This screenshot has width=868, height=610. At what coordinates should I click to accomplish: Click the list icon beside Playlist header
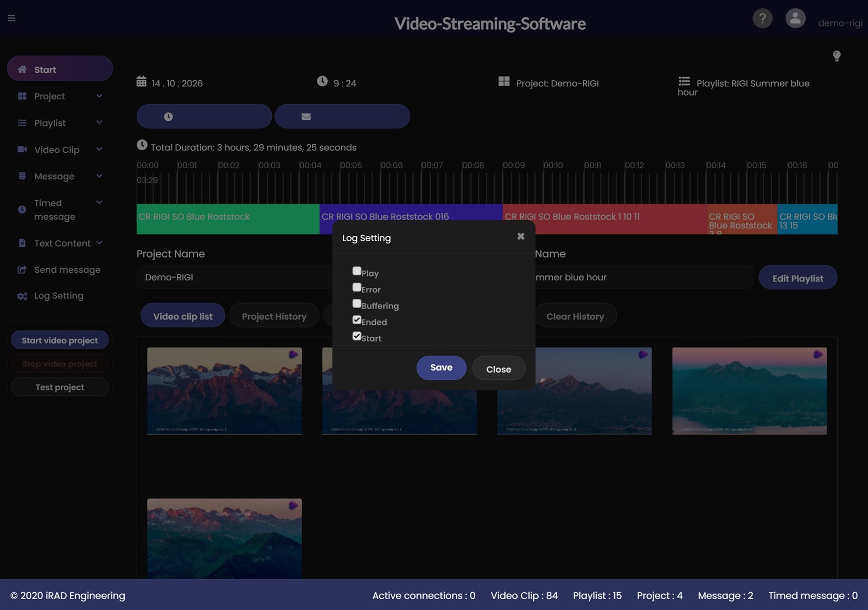pos(684,81)
